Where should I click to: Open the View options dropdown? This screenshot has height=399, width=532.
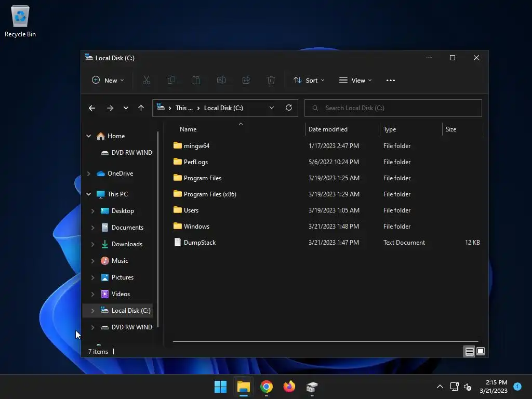pyautogui.click(x=355, y=81)
